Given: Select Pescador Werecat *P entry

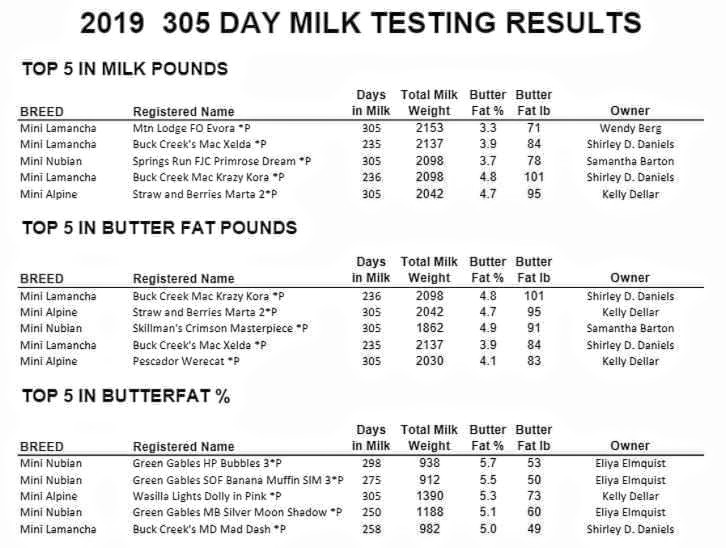Looking at the screenshot, I should point(186,361).
